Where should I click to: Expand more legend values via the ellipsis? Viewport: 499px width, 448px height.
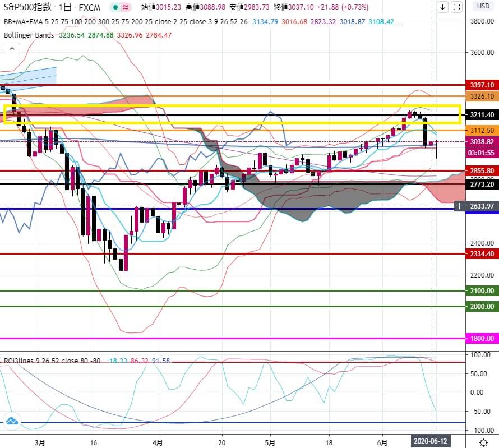(x=400, y=22)
